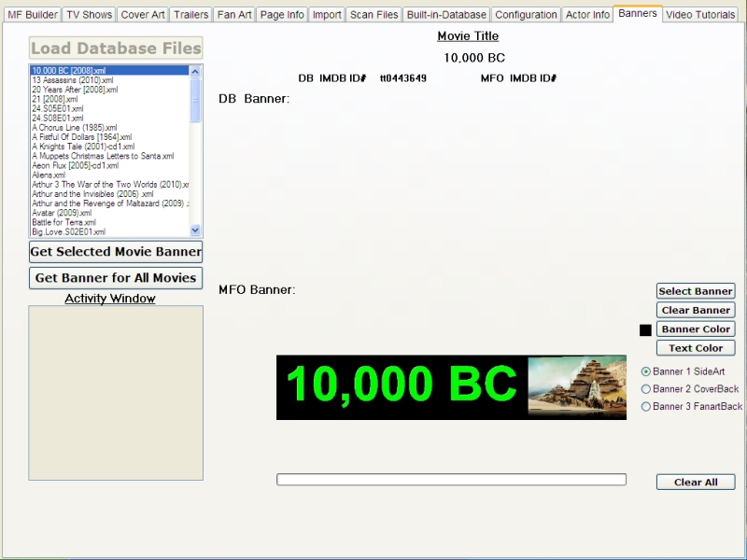Select Banner 1 SideArt radio option
Image resolution: width=747 pixels, height=560 pixels.
click(646, 371)
